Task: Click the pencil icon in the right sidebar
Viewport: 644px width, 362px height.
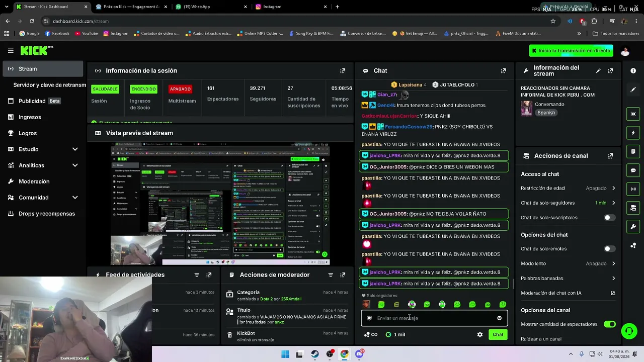Action: [x=633, y=89]
